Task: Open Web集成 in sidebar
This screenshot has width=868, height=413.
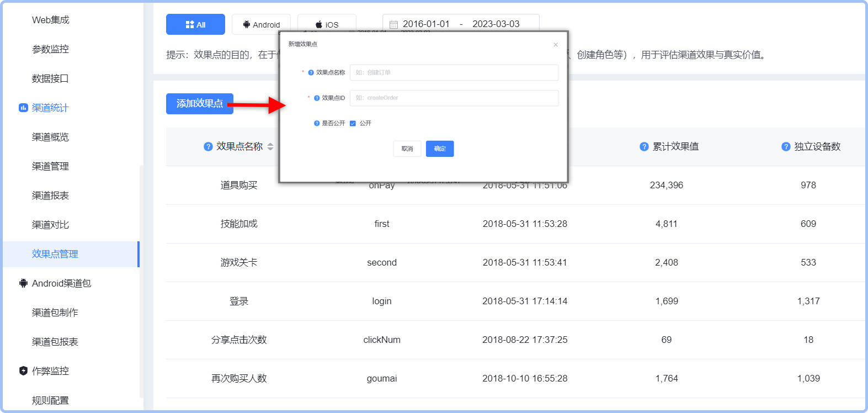Action: click(51, 20)
